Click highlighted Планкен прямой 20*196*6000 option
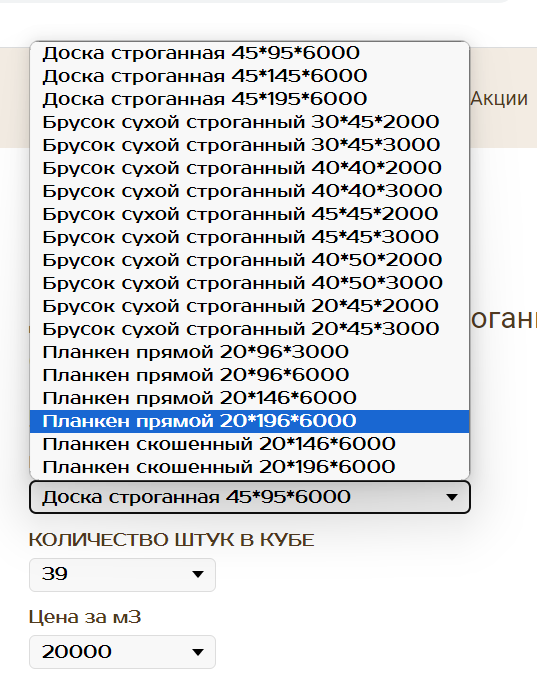Viewport: 537px width, 684px height. point(250,421)
